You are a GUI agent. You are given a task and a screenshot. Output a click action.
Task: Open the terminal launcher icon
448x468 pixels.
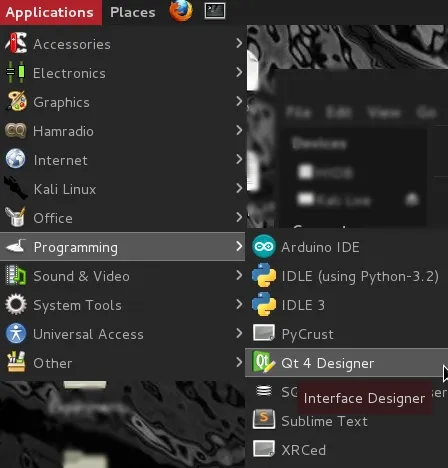[x=215, y=11]
